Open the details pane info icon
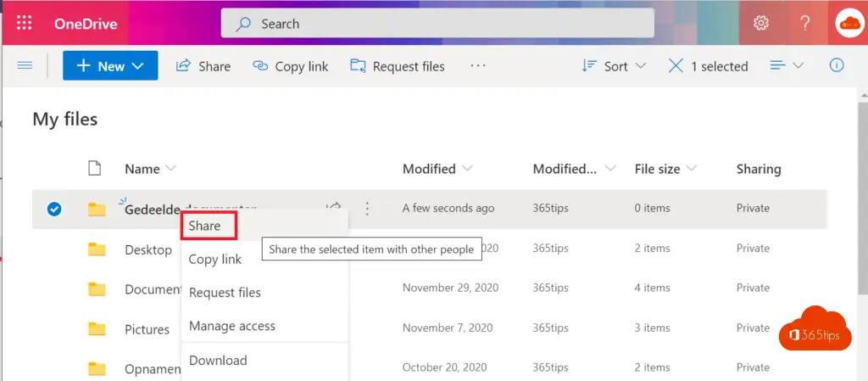This screenshot has height=381, width=868. coord(837,66)
